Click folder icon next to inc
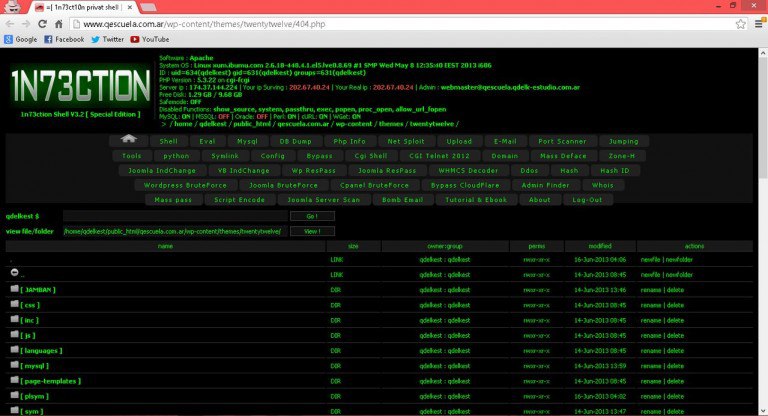768x416 pixels. 15,319
